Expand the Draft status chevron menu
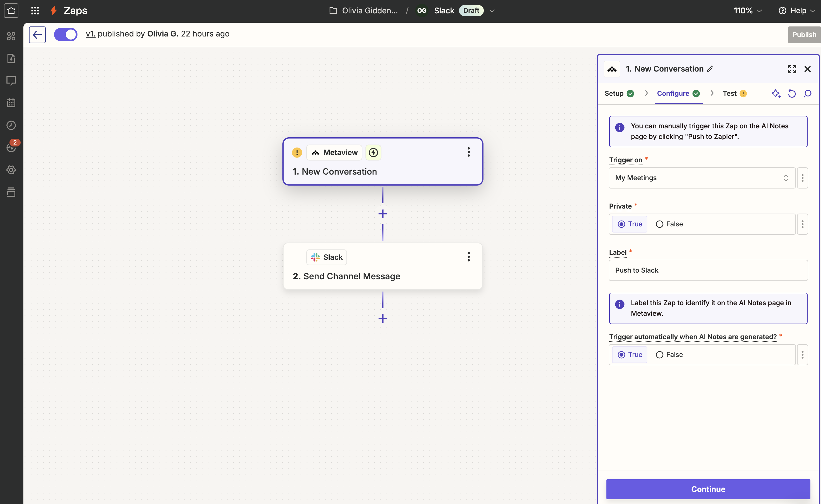821x504 pixels. [492, 11]
